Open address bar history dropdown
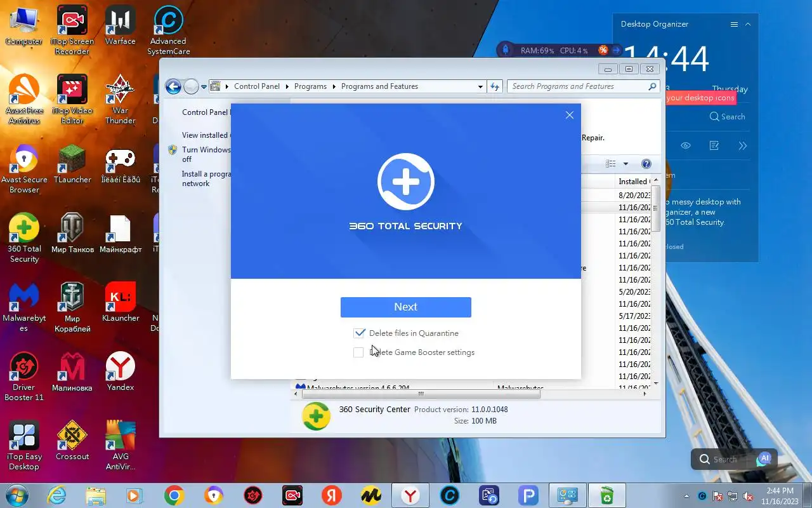Viewport: 812px width, 508px height. coord(480,86)
